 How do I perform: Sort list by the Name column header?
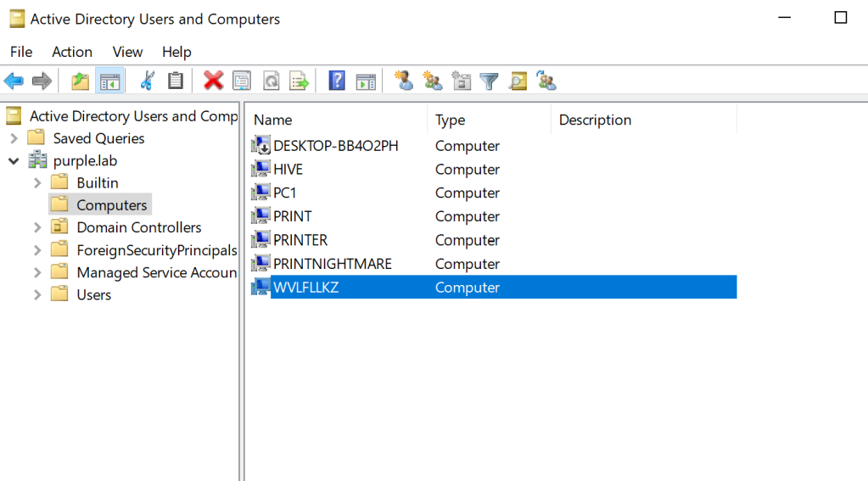click(x=272, y=120)
